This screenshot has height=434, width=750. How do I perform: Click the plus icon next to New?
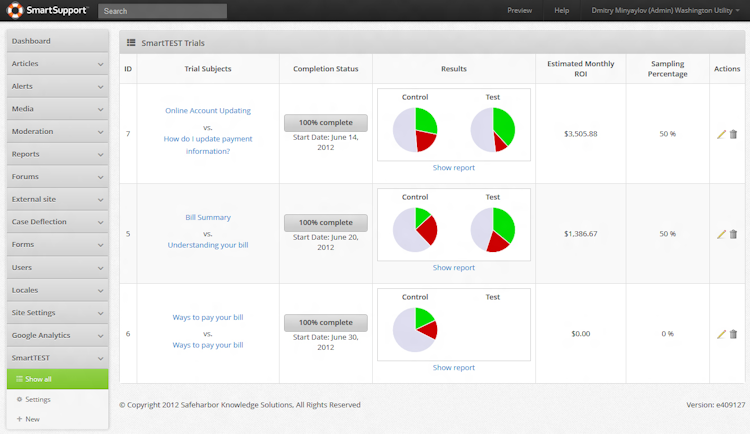[x=20, y=419]
